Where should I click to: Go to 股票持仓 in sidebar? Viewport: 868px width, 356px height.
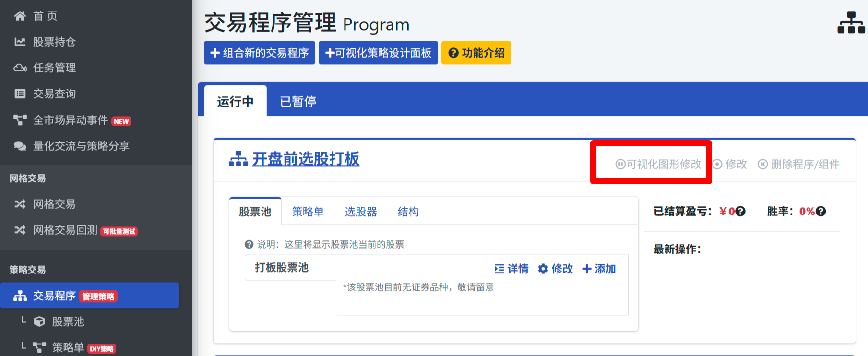[x=54, y=42]
